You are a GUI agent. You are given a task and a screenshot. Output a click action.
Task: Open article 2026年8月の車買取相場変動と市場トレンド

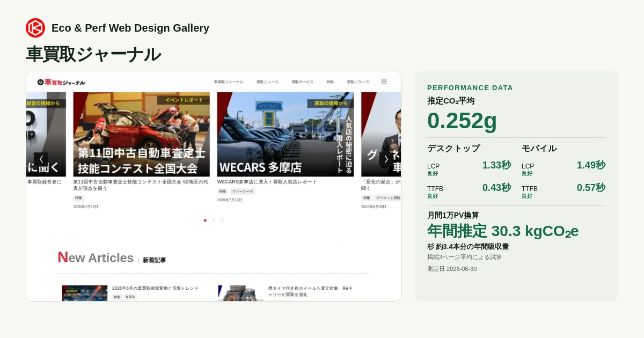coord(155,288)
